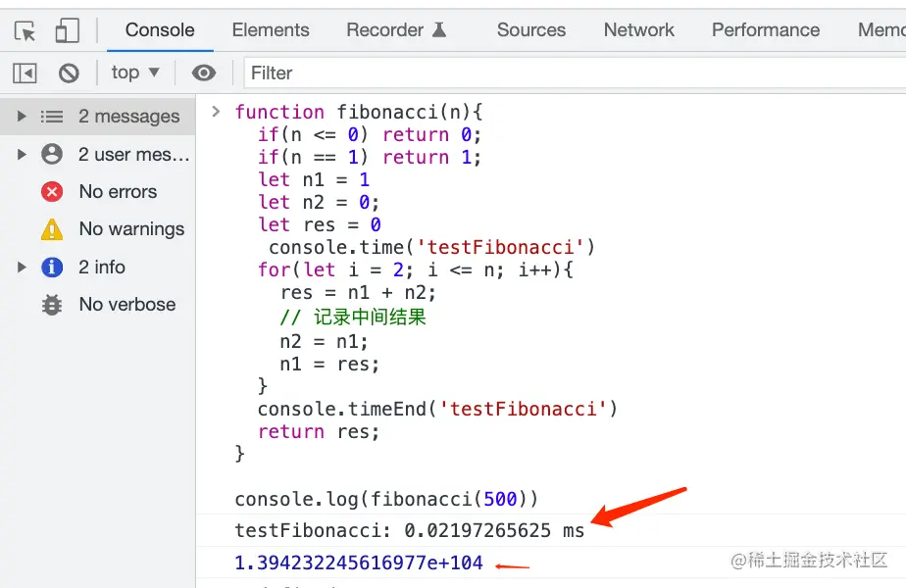This screenshot has height=588, width=906.
Task: Expand the 2 user messages arrow
Action: pos(22,155)
